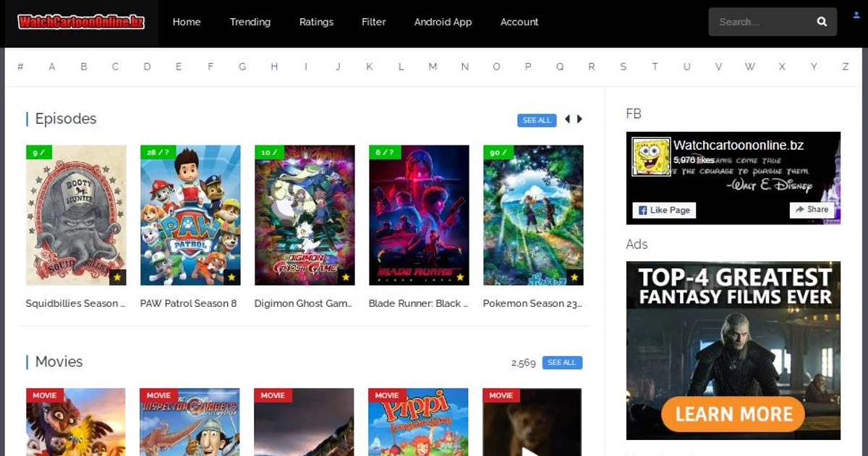Favorite Digimon Ghost Game via its star icon
Image resolution: width=868 pixels, height=456 pixels.
click(346, 276)
